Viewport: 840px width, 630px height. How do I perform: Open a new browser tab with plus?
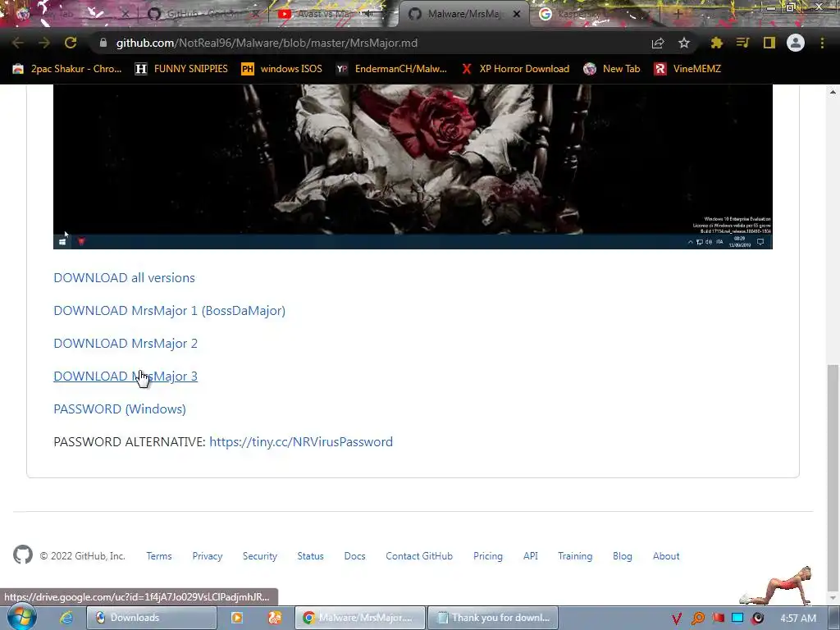pyautogui.click(x=677, y=15)
